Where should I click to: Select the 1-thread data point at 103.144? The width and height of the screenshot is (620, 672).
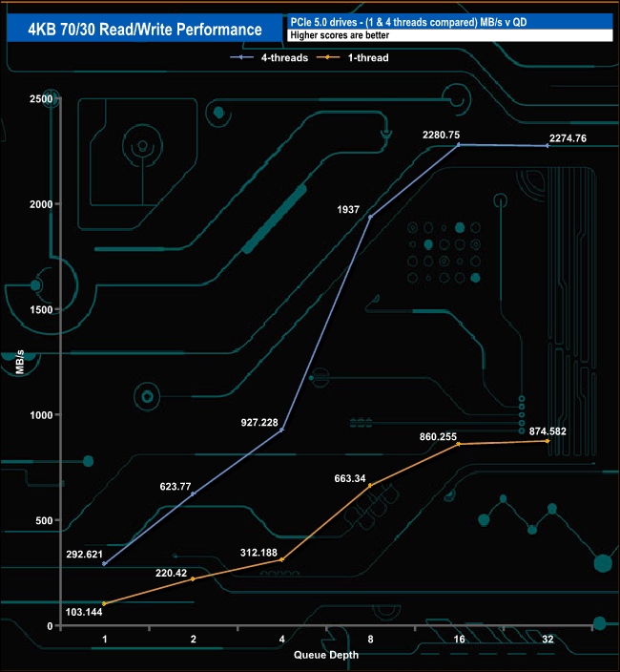pyautogui.click(x=105, y=604)
